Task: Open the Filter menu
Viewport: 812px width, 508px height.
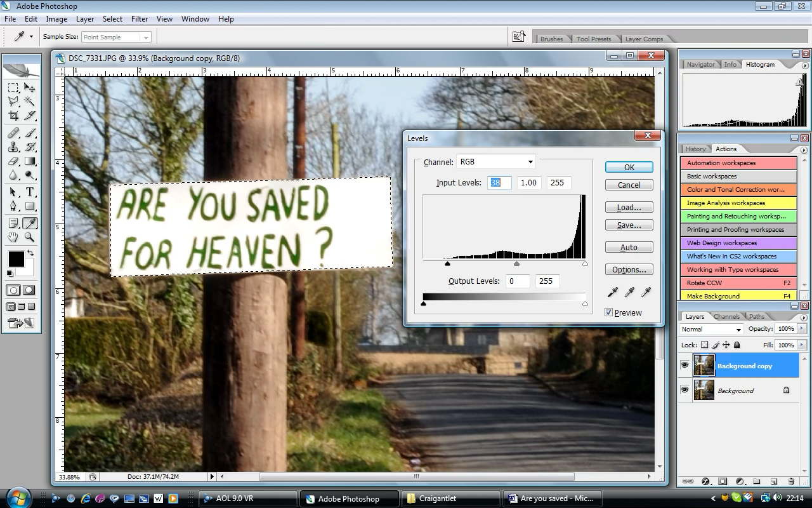Action: [139, 19]
